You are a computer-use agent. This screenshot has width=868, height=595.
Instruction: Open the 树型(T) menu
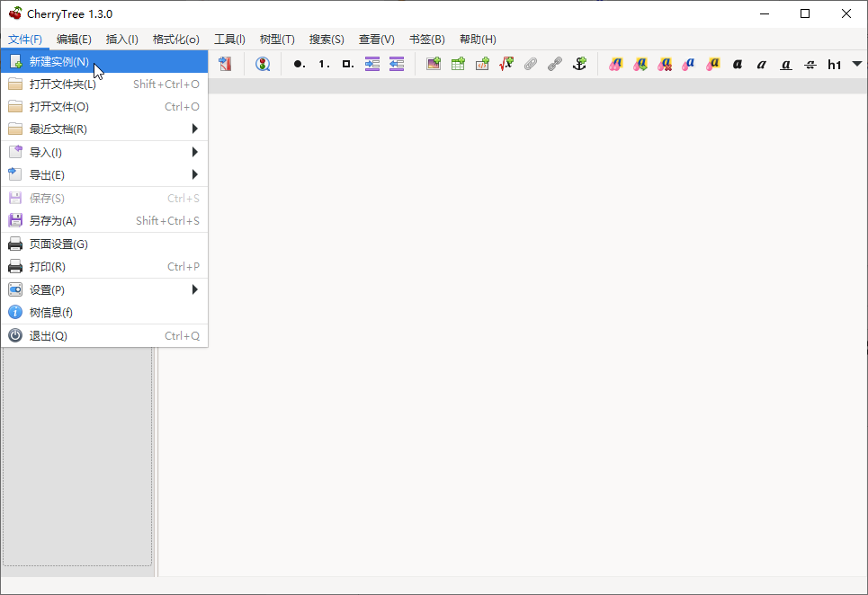[x=277, y=40]
